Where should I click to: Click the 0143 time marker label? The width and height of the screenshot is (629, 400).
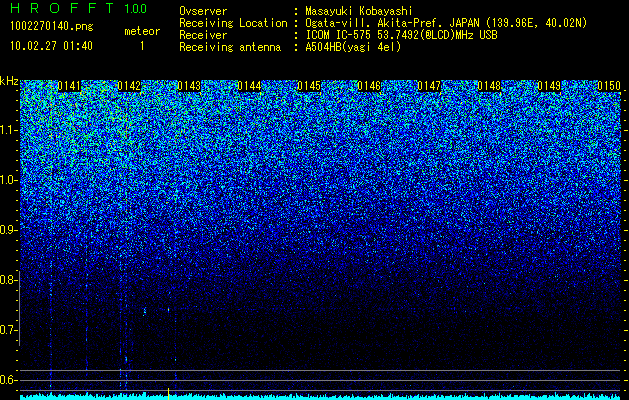tap(189, 86)
